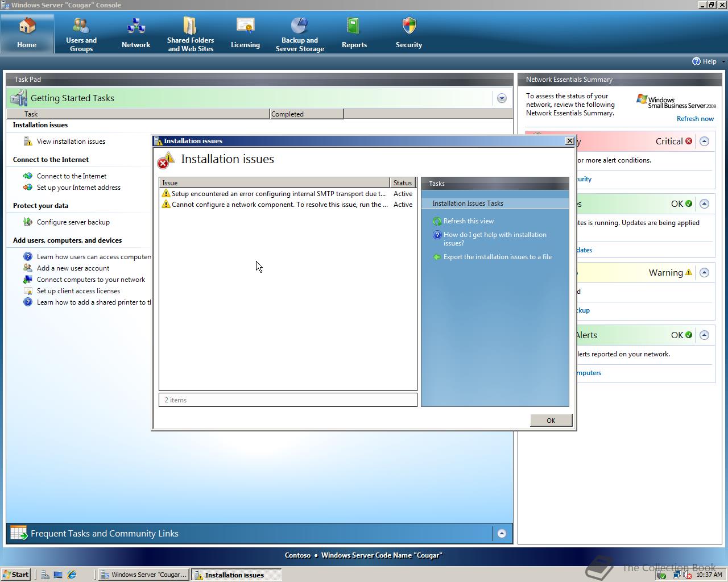Click Installation issues taskbar button
The height and width of the screenshot is (582, 728).
tap(236, 575)
